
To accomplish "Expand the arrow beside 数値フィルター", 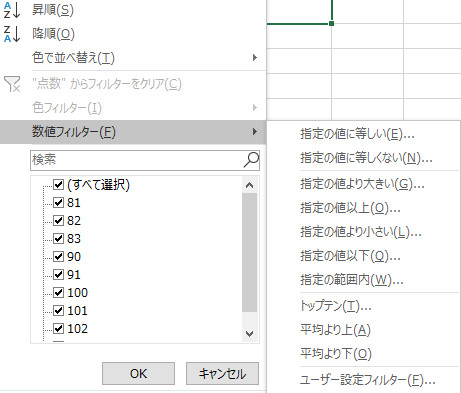I will [255, 132].
